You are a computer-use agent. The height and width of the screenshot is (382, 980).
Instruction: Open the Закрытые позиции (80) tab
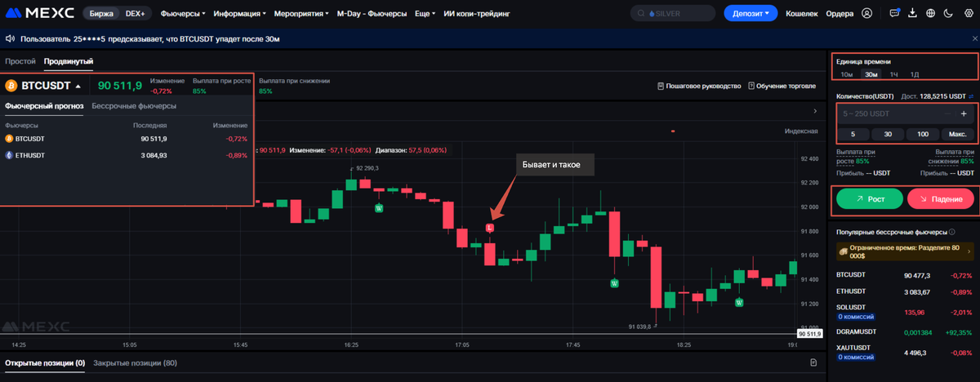[135, 362]
